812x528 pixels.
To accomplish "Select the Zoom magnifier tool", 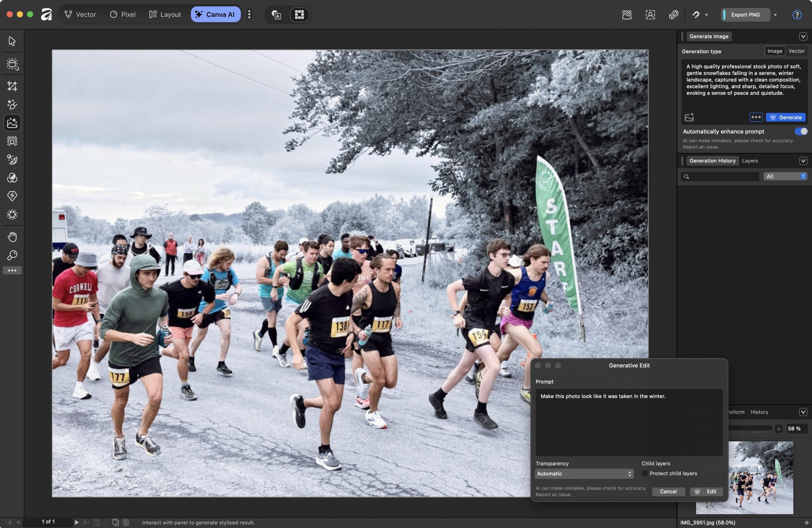I will point(12,255).
